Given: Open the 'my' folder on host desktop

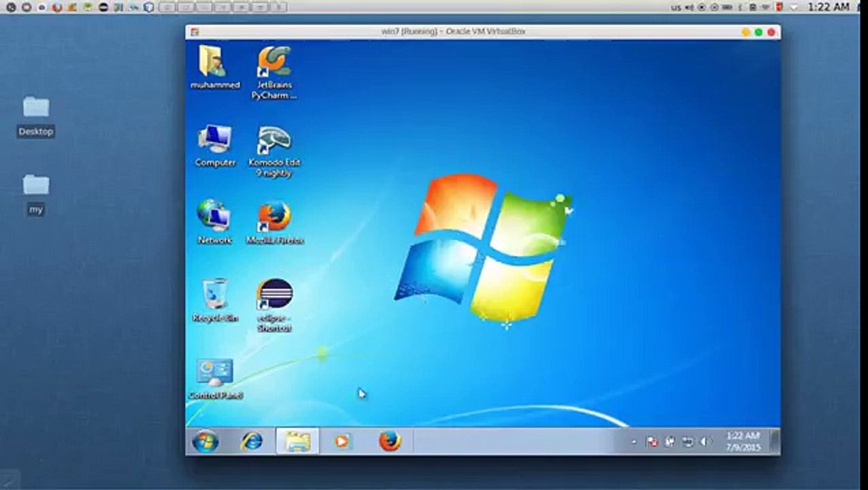Looking at the screenshot, I should [36, 195].
